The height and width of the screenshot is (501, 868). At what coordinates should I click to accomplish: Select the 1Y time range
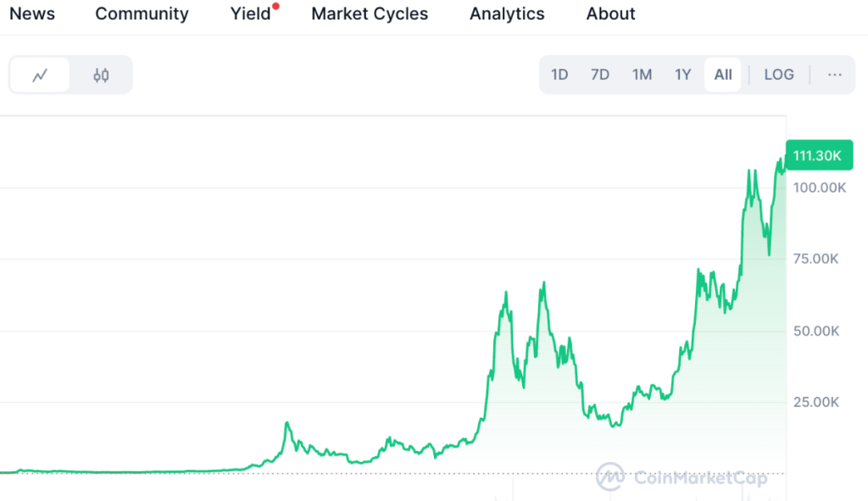click(x=683, y=75)
